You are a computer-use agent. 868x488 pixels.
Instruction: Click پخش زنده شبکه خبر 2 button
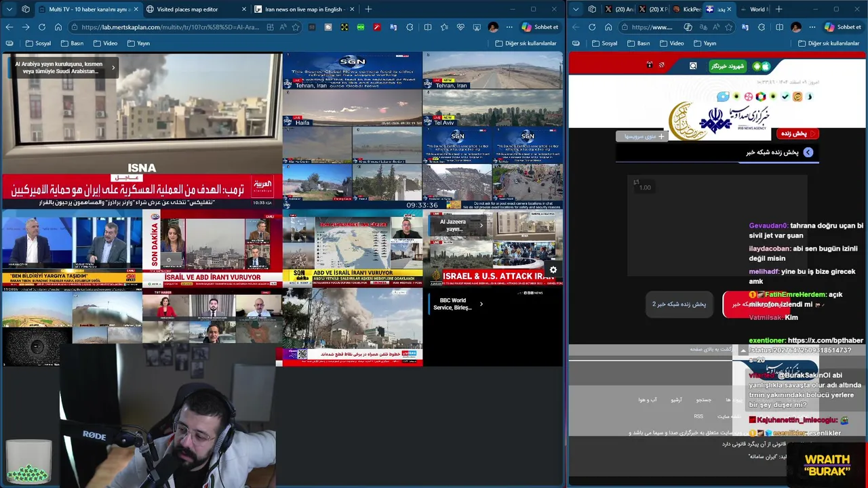[679, 304]
